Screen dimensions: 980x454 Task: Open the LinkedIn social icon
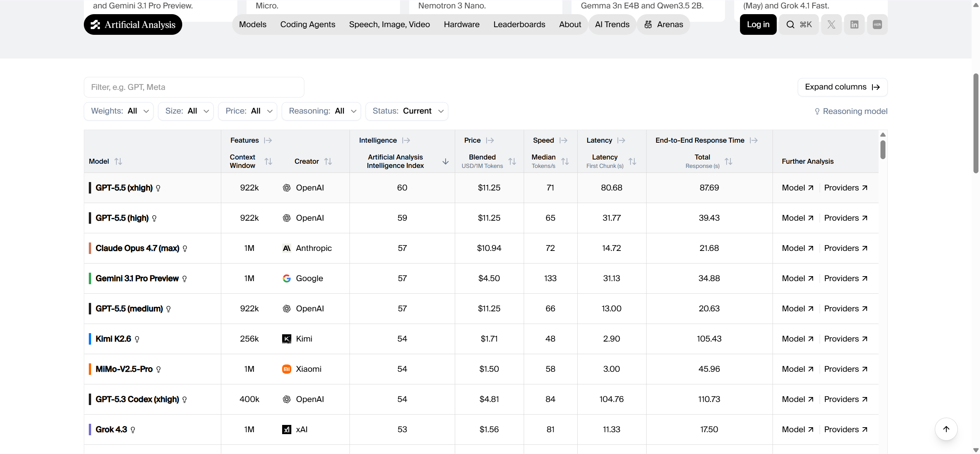pyautogui.click(x=854, y=24)
